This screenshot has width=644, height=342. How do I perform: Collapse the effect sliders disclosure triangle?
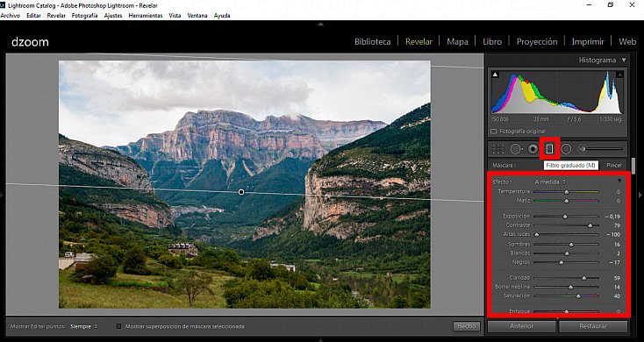pos(619,181)
